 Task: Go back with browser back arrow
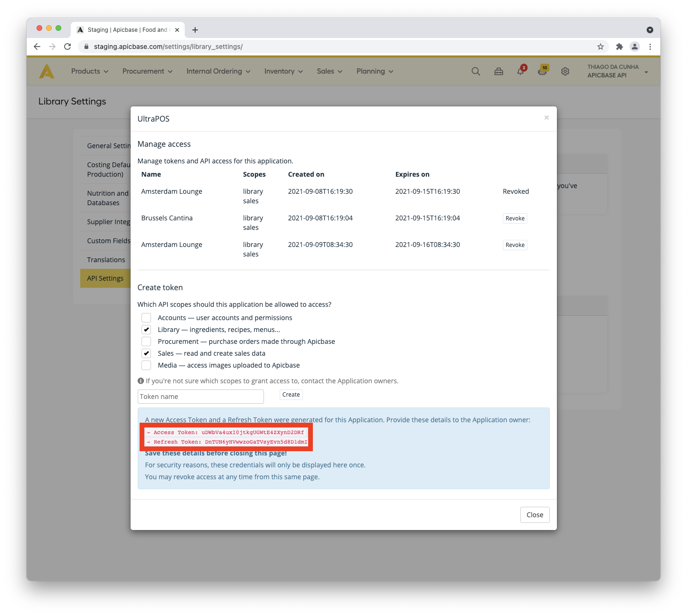point(37,47)
